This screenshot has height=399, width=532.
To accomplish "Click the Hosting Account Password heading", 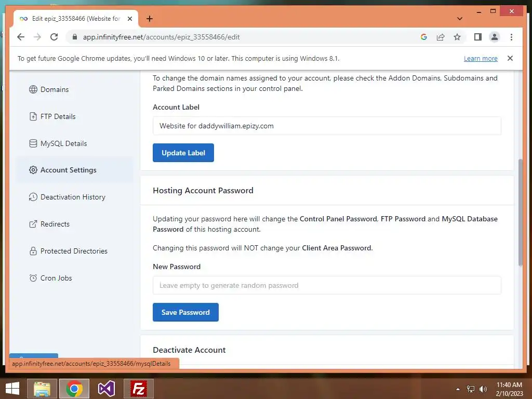I will (203, 191).
